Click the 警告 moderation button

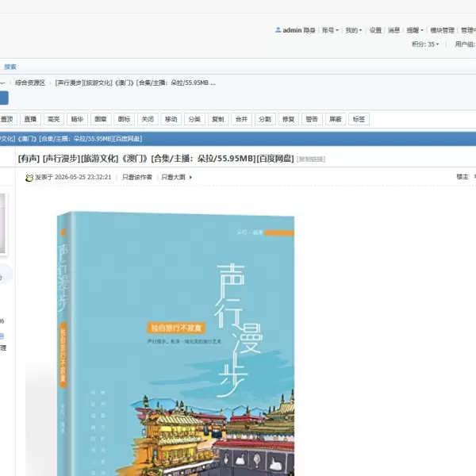[312, 119]
